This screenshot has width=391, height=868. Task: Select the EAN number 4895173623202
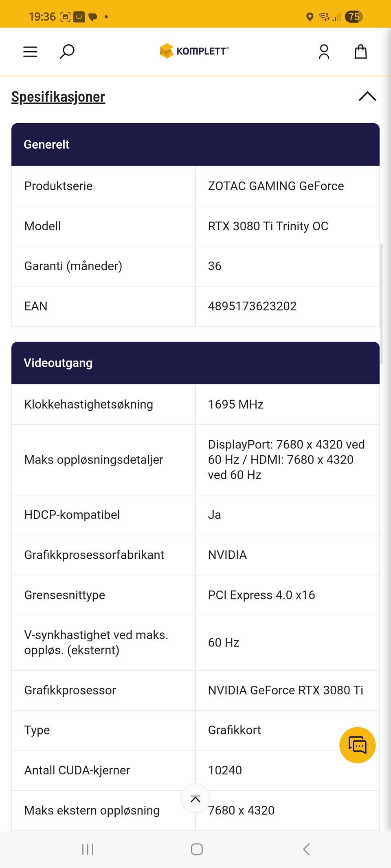[x=252, y=306]
